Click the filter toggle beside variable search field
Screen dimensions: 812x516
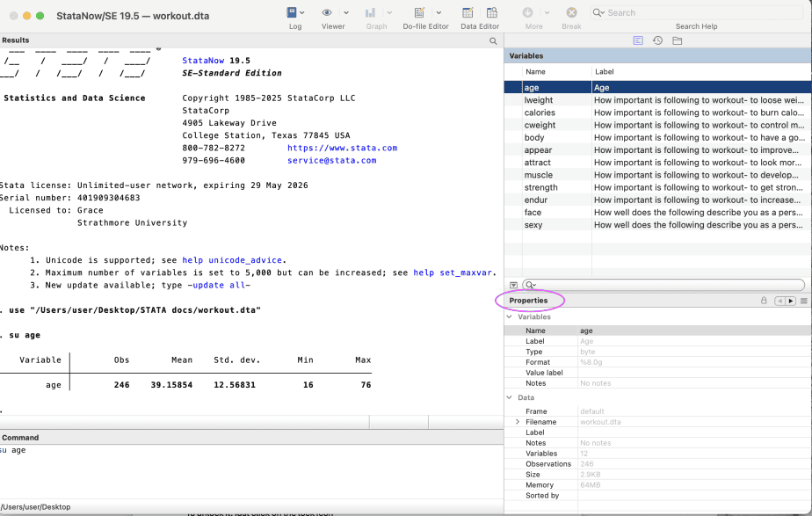click(x=512, y=284)
